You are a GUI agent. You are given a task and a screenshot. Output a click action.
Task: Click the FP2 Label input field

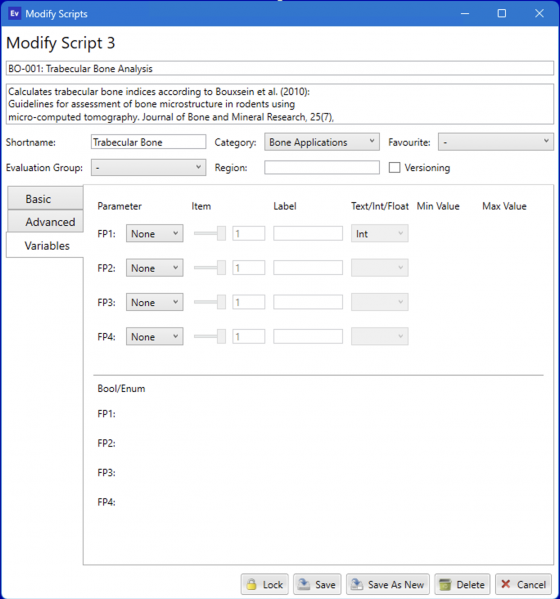tap(308, 268)
